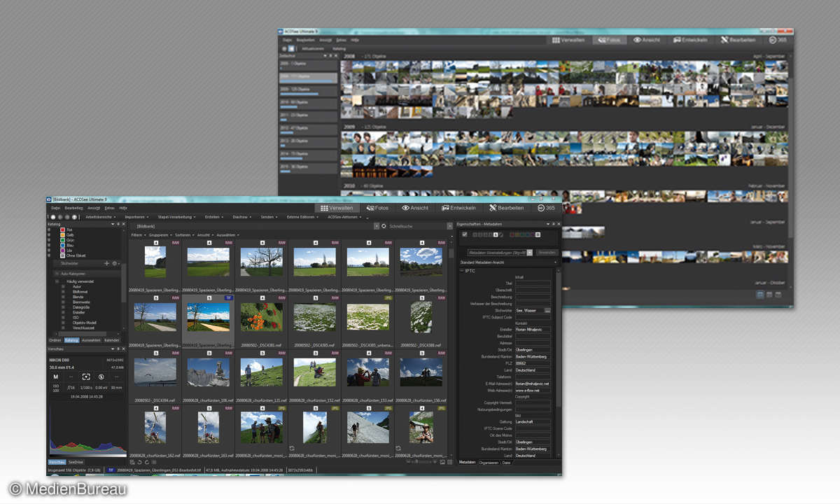Toggle the Ohne Etikett checkbox
The image size is (840, 504).
49,255
